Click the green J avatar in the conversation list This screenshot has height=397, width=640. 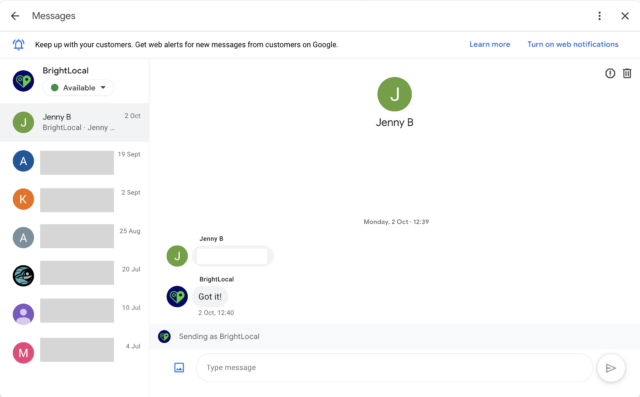tap(23, 122)
